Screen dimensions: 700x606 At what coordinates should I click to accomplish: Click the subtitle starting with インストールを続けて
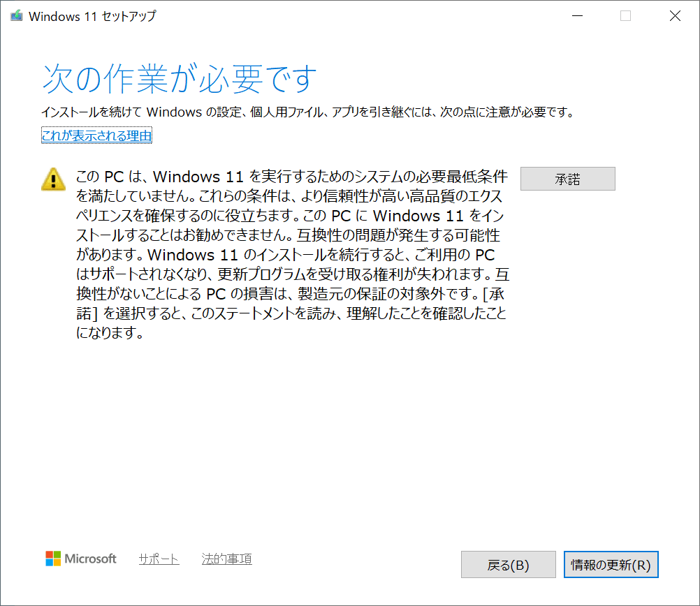click(x=307, y=112)
